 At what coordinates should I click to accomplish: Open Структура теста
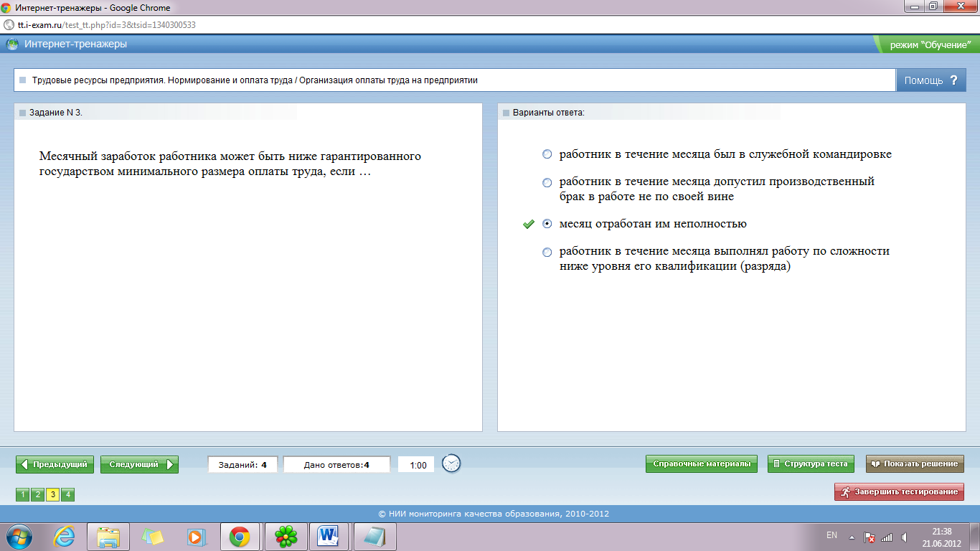(x=811, y=463)
